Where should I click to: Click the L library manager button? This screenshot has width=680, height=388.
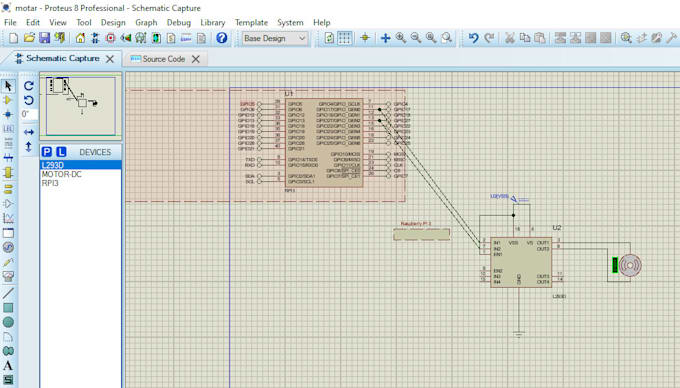coord(61,152)
